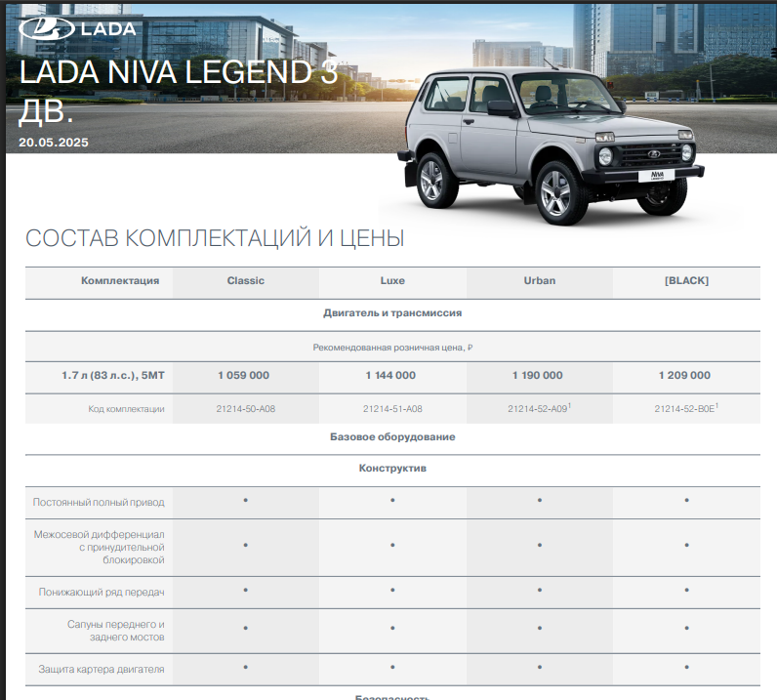Image resolution: width=777 pixels, height=700 pixels.
Task: Click the [BLACK] price 1 209 000
Action: (685, 376)
